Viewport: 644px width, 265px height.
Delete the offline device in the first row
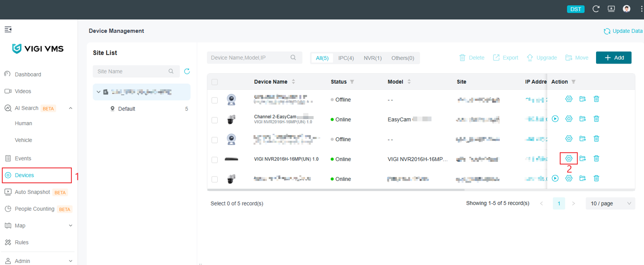click(x=596, y=99)
